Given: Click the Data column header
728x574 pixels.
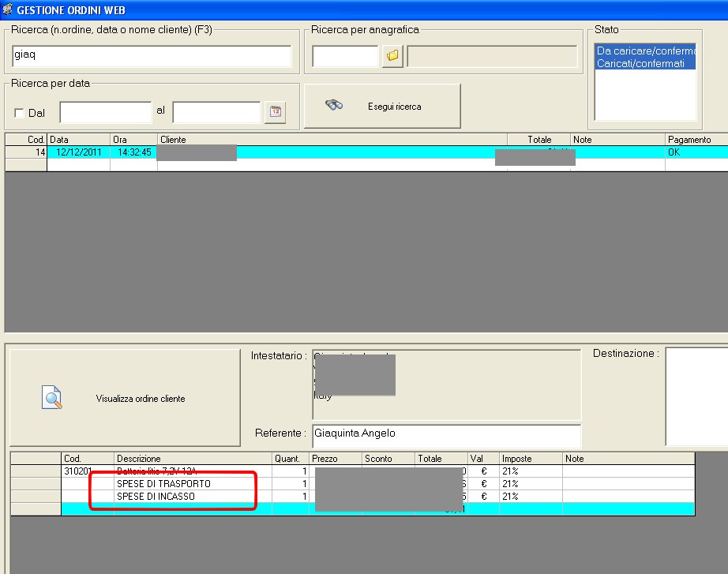Looking at the screenshot, I should (78, 139).
